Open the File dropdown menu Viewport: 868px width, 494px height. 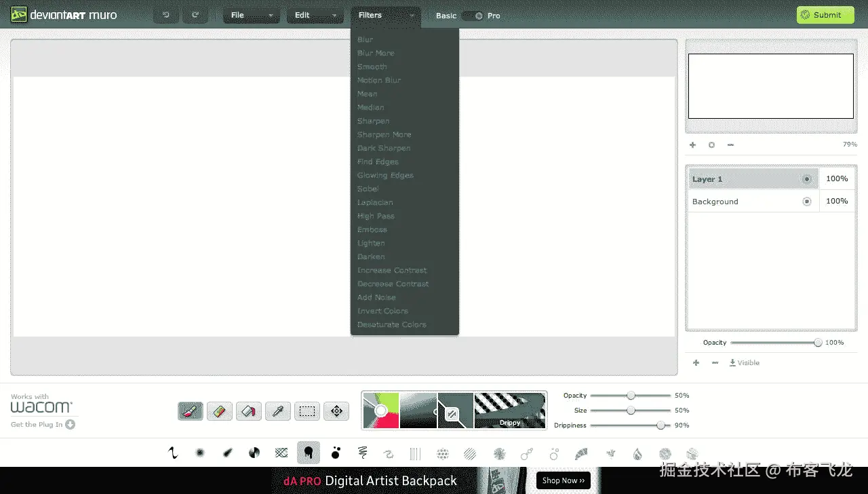pyautogui.click(x=252, y=15)
